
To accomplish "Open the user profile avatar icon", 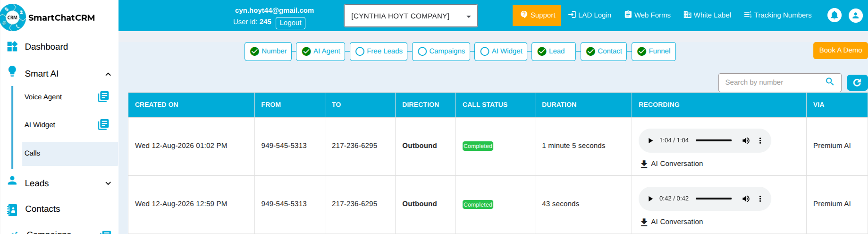I will click(856, 16).
